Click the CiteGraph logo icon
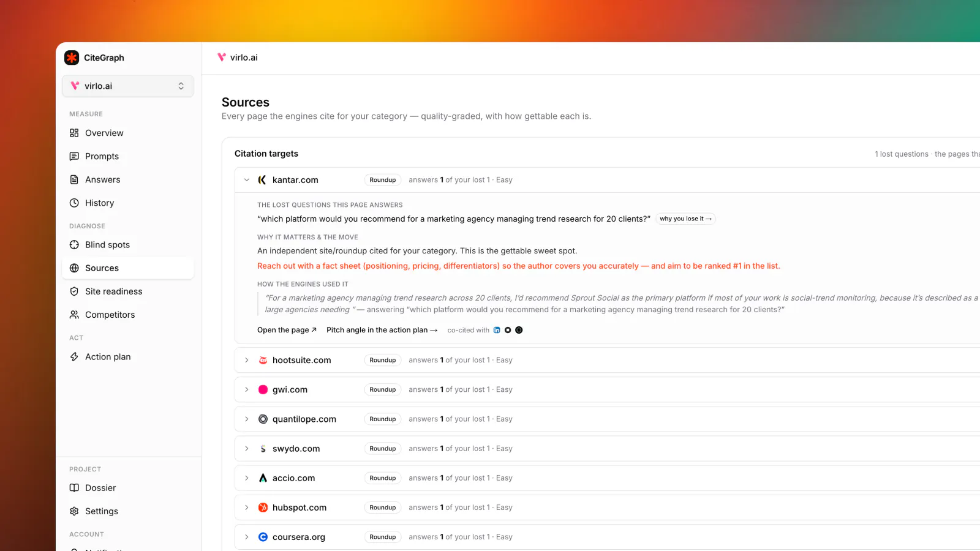980x551 pixels. pyautogui.click(x=72, y=58)
